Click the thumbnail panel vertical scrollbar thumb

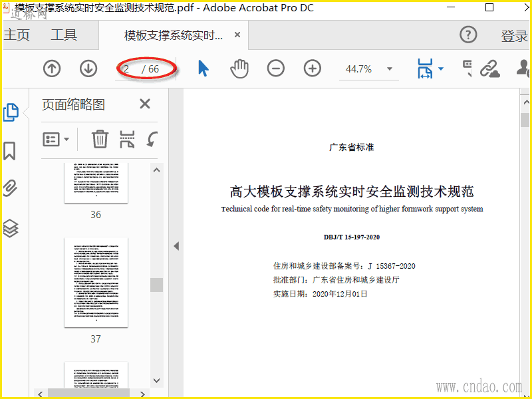157,285
